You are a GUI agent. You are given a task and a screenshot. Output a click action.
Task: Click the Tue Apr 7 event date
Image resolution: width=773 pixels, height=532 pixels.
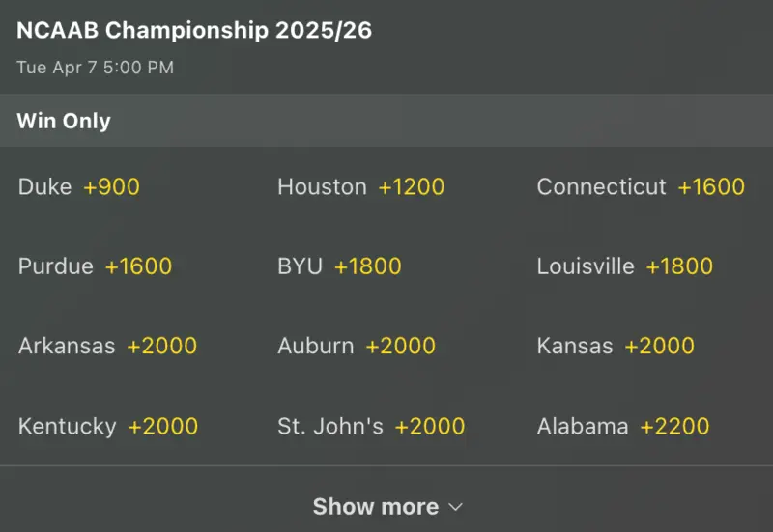point(95,68)
